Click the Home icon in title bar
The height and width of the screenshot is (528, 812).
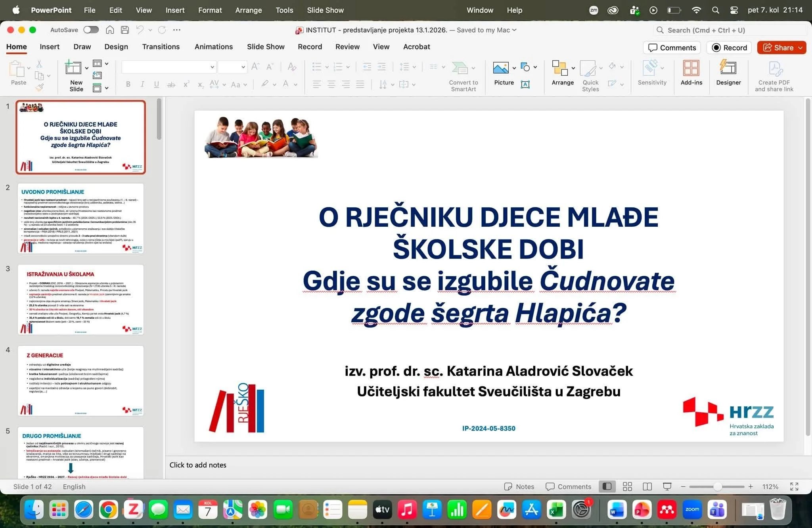(110, 30)
